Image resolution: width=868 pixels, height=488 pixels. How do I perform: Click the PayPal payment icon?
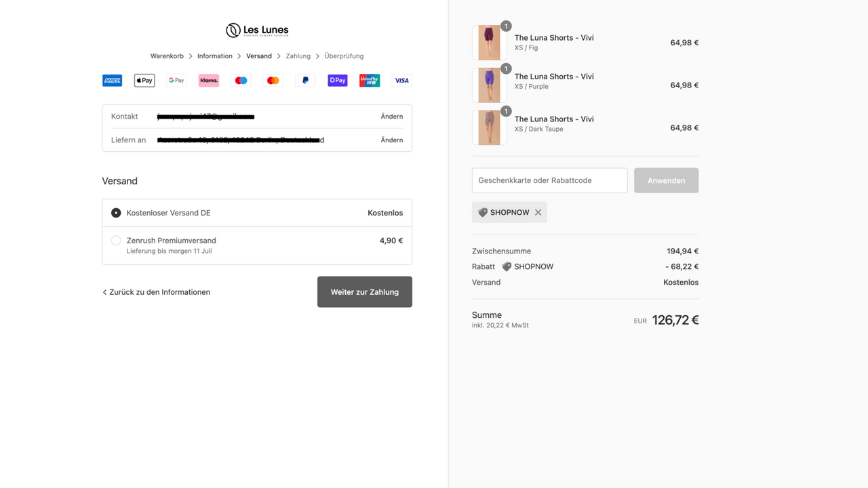305,81
